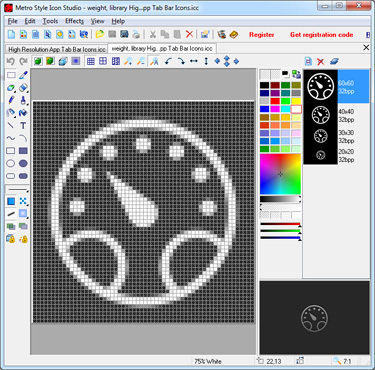This screenshot has width=375, height=370.
Task: Pick the red color swatch
Action: [275, 101]
